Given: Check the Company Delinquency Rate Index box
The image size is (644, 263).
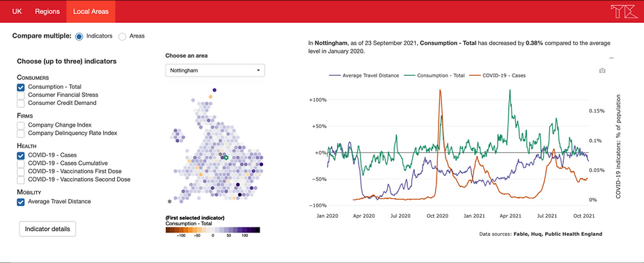Looking at the screenshot, I should [20, 134].
